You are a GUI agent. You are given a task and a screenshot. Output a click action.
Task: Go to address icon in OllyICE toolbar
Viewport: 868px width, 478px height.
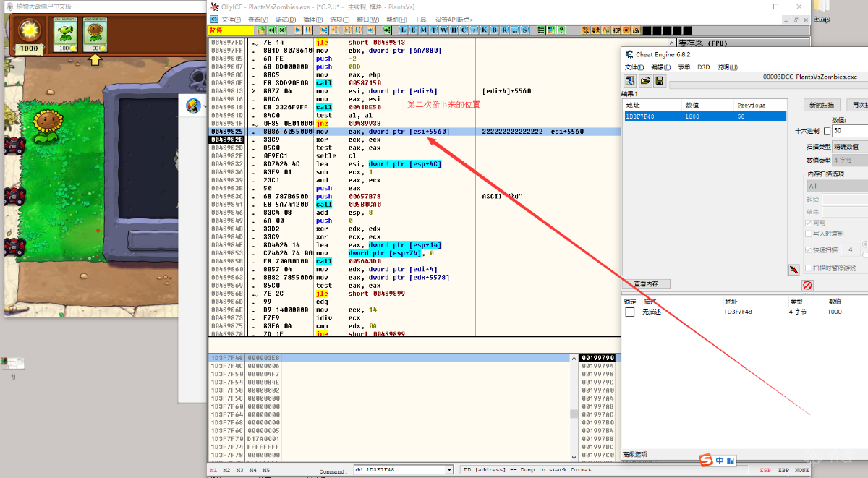tap(386, 30)
